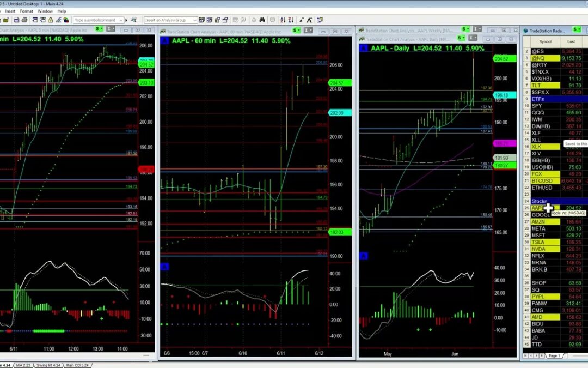The height and width of the screenshot is (368, 588).
Task: Open the green S symbol-link dropdown on 60 min chart
Action: [x=296, y=30]
